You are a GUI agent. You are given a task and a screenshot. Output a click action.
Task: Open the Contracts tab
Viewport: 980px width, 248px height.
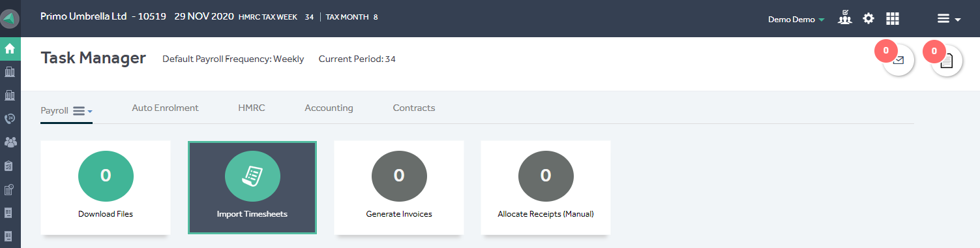tap(413, 108)
